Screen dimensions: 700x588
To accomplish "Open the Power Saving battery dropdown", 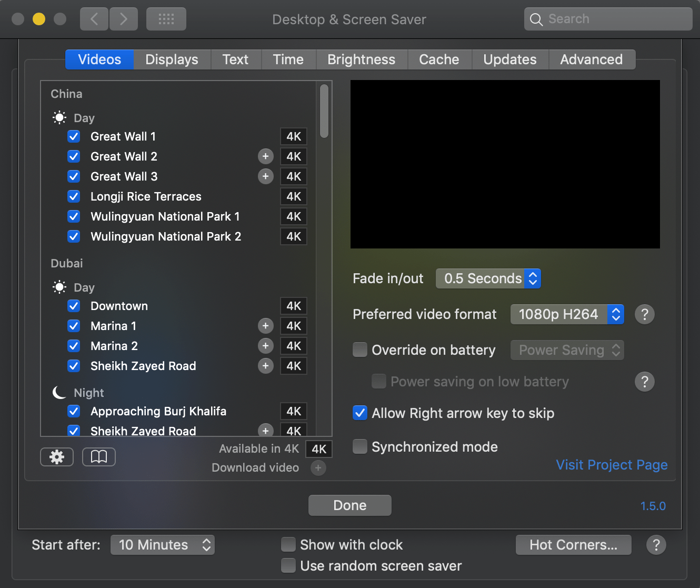I will [567, 350].
